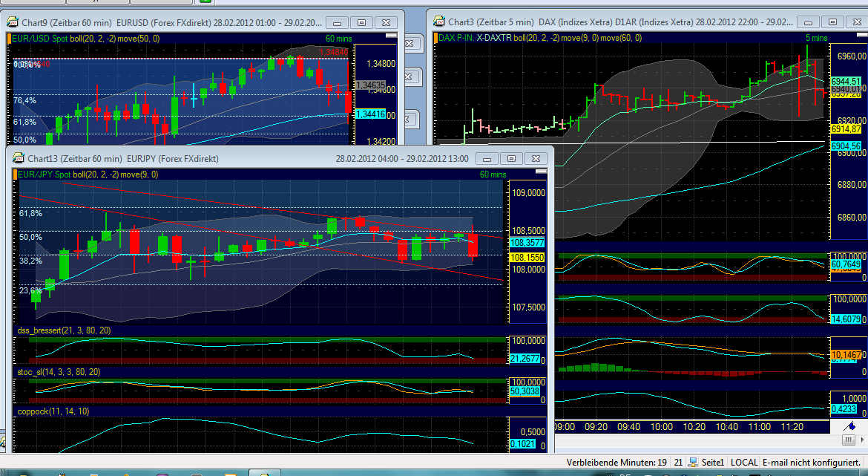Click the purple application icon in the taskbar
Screen dimensions: 868x476
pyautogui.click(x=162, y=475)
